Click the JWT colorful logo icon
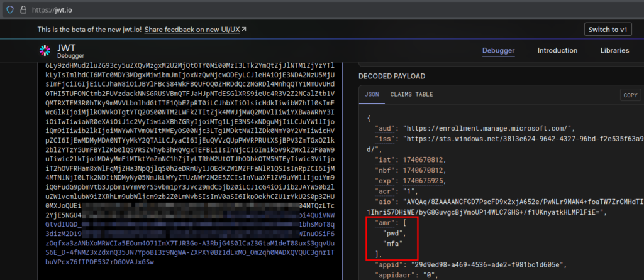 [x=45, y=50]
